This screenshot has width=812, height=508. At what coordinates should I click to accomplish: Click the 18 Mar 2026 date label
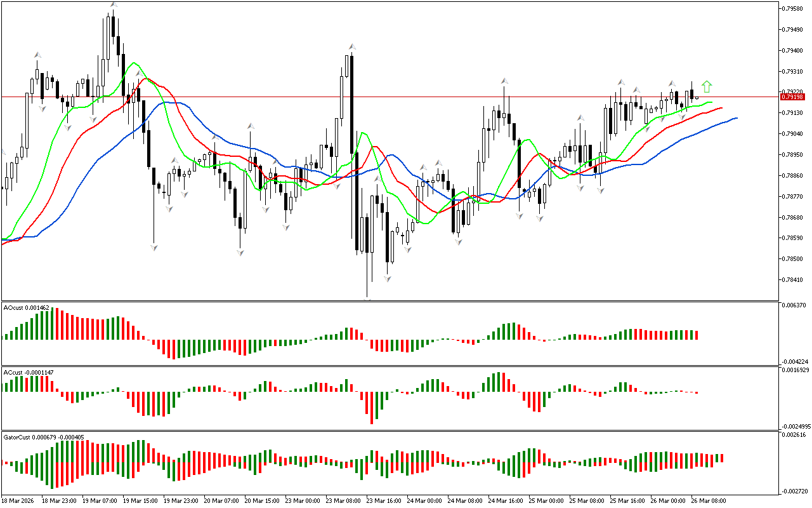19,500
